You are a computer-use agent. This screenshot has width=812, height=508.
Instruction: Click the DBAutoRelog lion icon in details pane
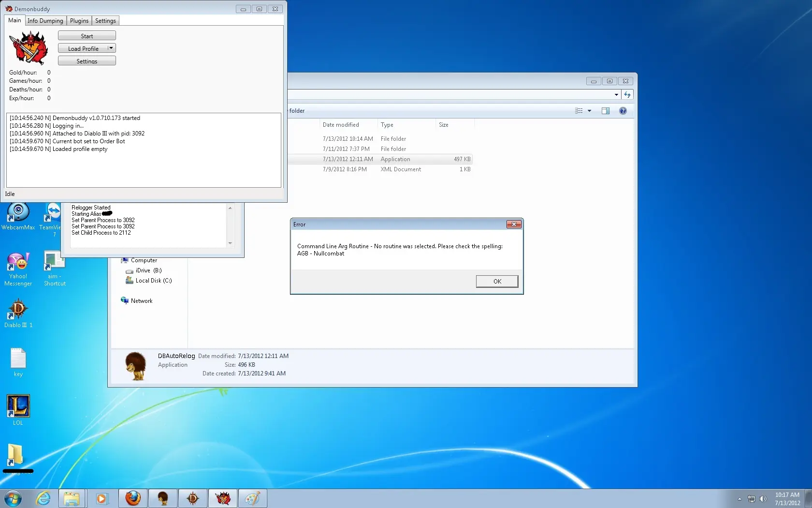[x=135, y=366]
